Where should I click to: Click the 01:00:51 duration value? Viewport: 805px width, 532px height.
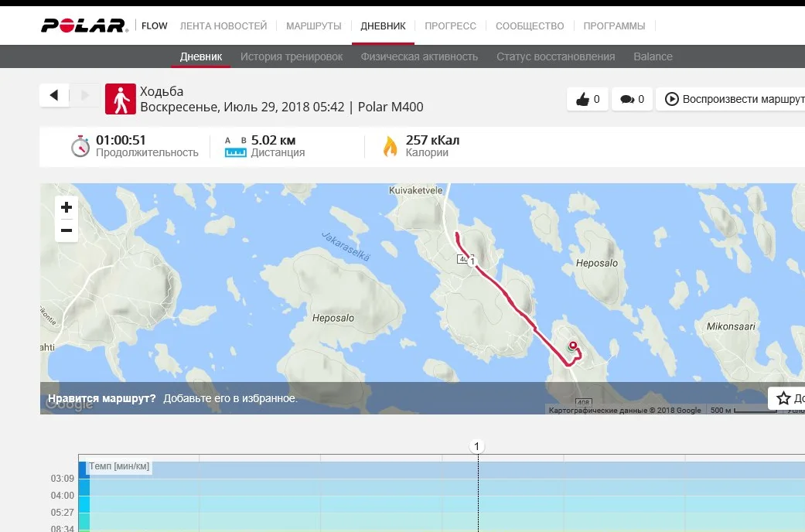point(121,140)
